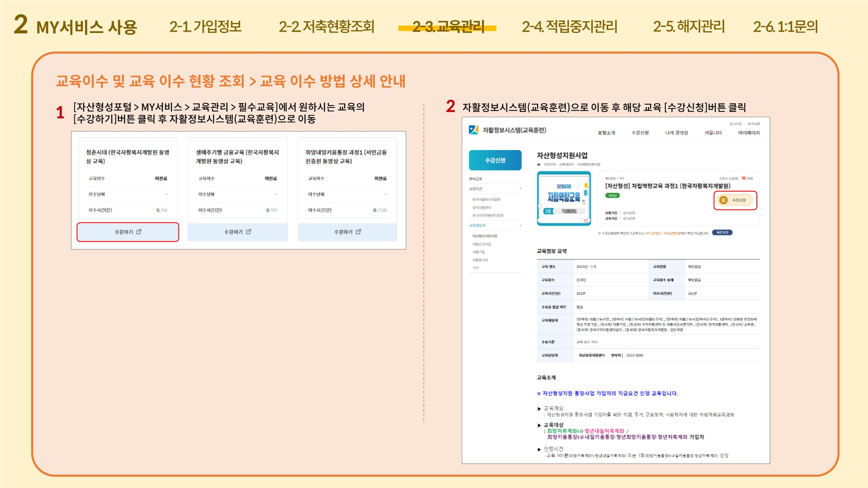Image resolution: width=868 pixels, height=488 pixels.
Task: Open 나의 강의실 menu
Action: (x=676, y=133)
